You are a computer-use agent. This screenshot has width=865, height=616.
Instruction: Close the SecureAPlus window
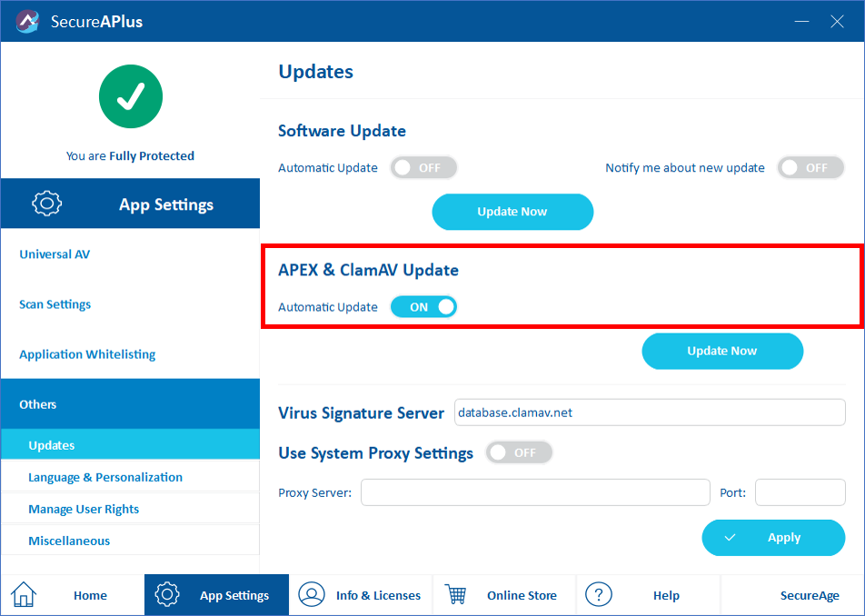click(837, 22)
